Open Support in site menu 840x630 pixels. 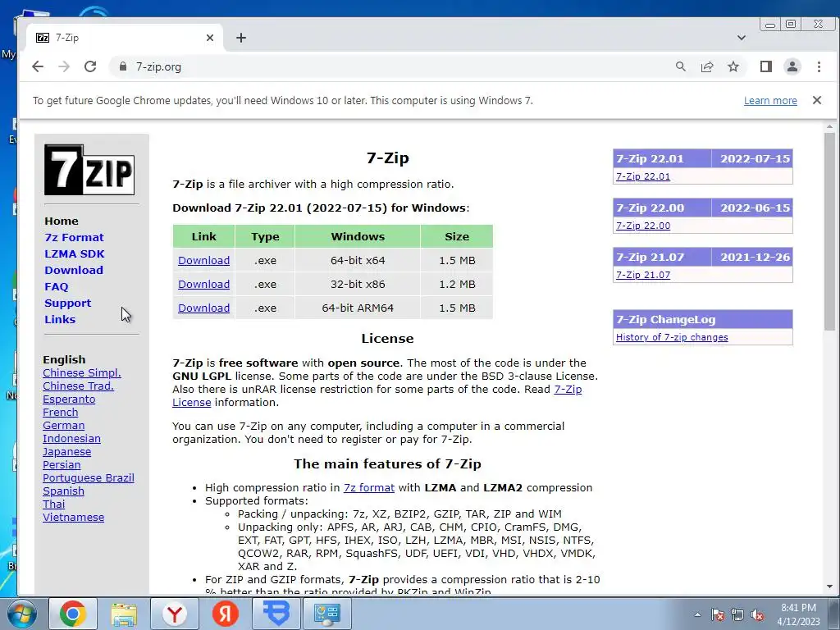(x=68, y=304)
